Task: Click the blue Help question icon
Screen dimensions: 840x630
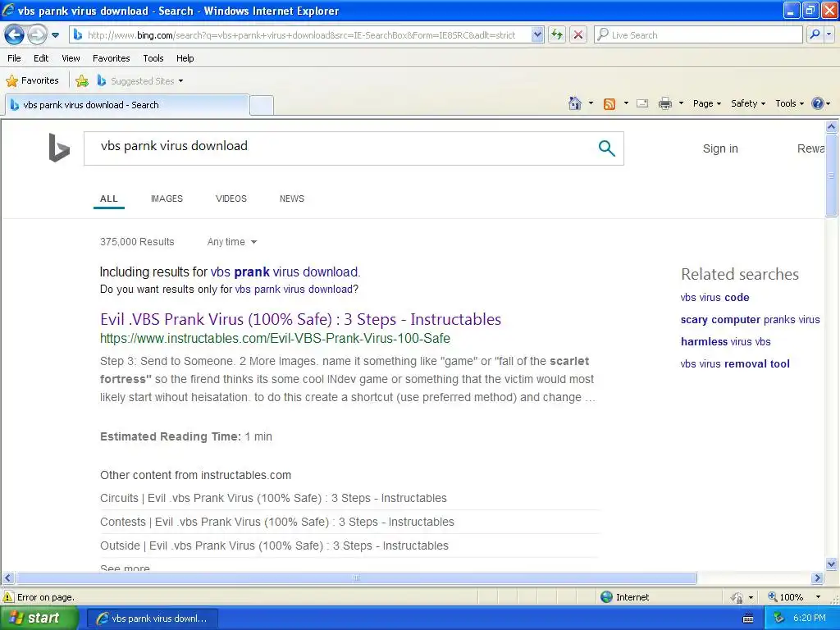Action: pos(818,103)
